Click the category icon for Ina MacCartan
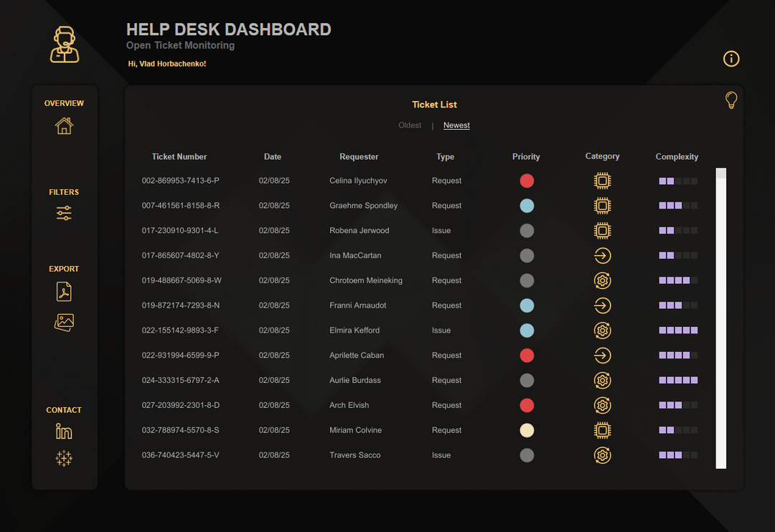The image size is (775, 532). click(603, 256)
